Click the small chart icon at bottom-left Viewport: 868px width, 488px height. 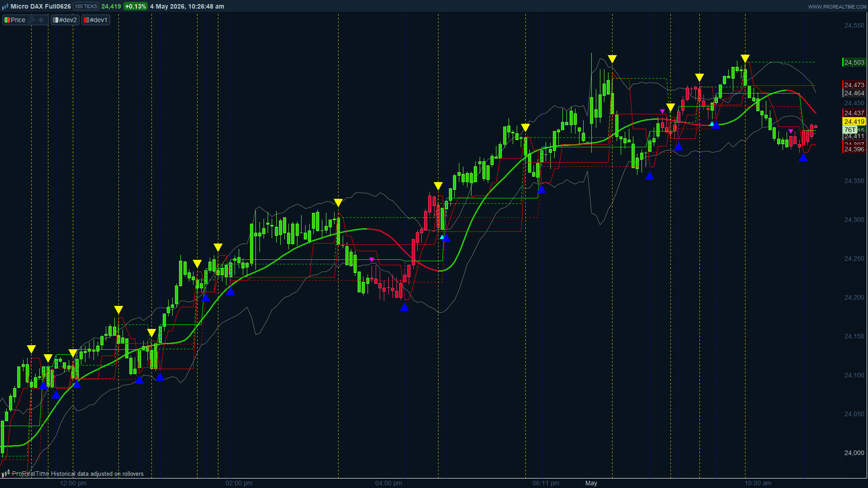pyautogui.click(x=5, y=474)
